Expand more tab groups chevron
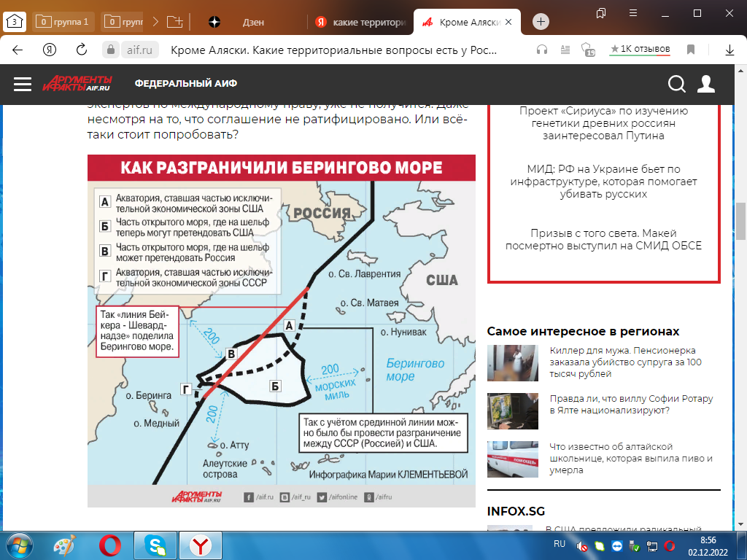747x560 pixels. coord(156,21)
